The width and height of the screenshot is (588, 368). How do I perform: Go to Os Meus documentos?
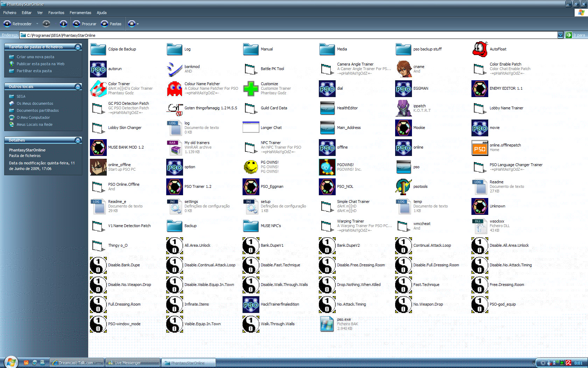pos(35,103)
